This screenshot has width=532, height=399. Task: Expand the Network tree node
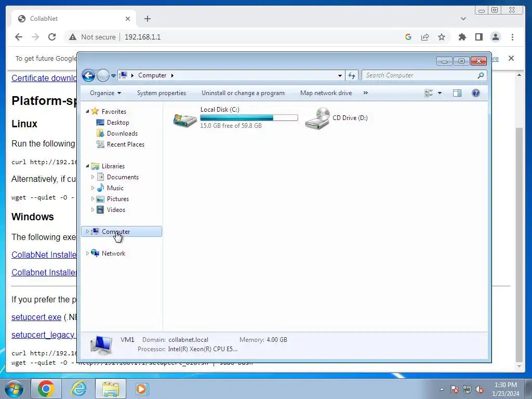(87, 253)
